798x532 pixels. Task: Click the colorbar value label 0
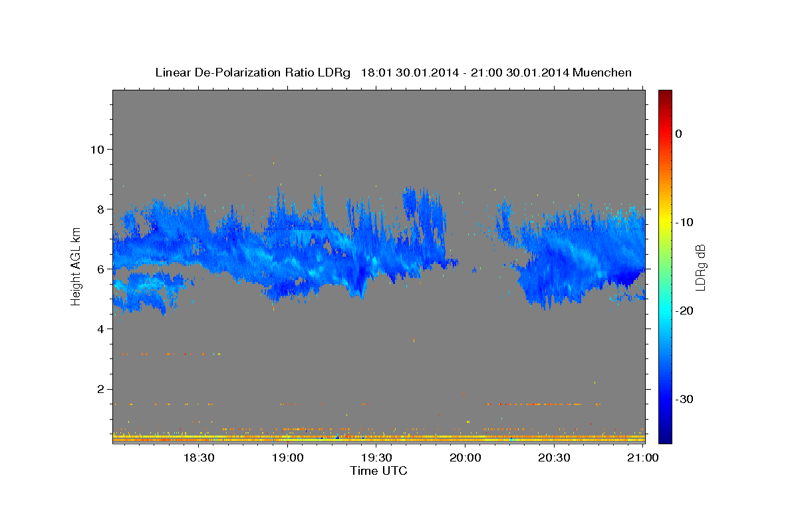[x=679, y=134]
